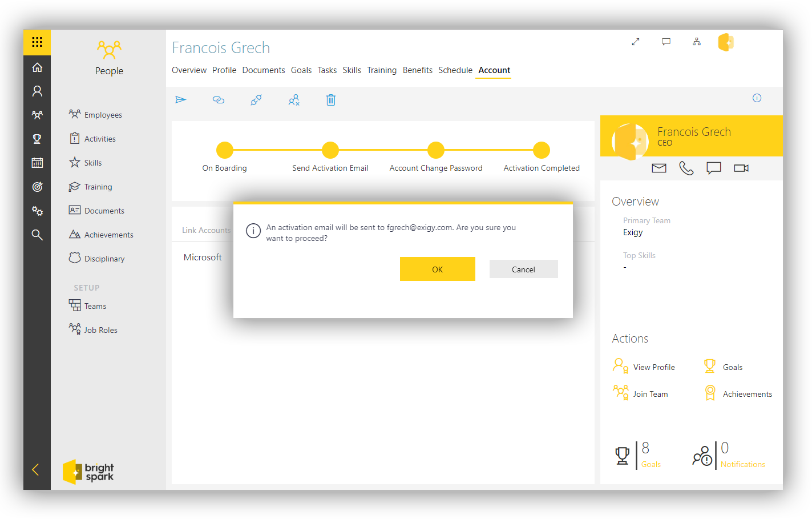Switch to the Skills tab
The image size is (812, 519).
tap(352, 70)
